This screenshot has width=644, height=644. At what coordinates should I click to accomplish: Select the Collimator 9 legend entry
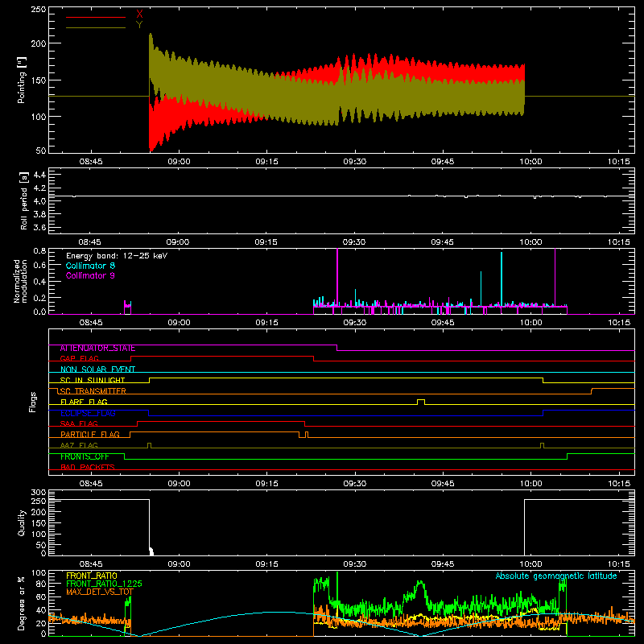(90, 275)
